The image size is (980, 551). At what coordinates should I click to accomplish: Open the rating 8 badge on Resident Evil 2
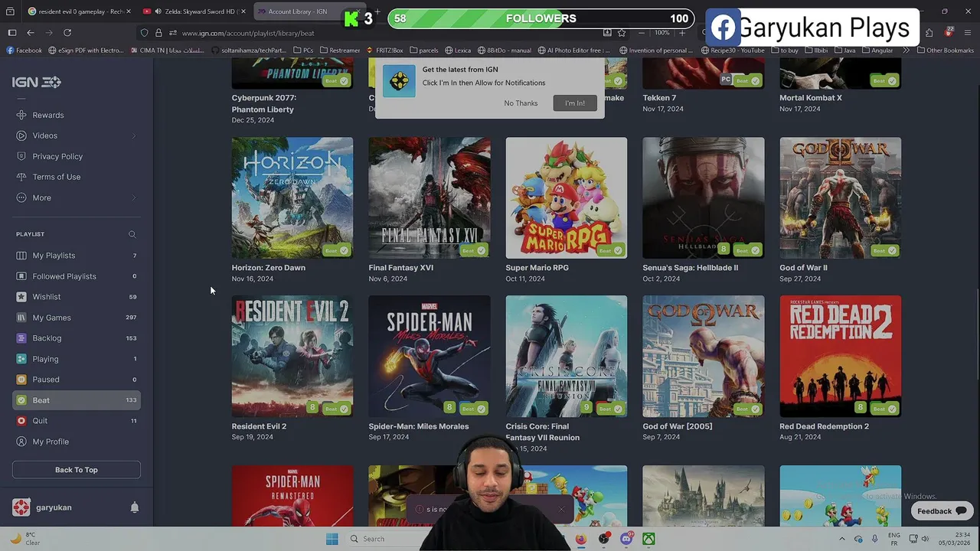[x=312, y=408]
